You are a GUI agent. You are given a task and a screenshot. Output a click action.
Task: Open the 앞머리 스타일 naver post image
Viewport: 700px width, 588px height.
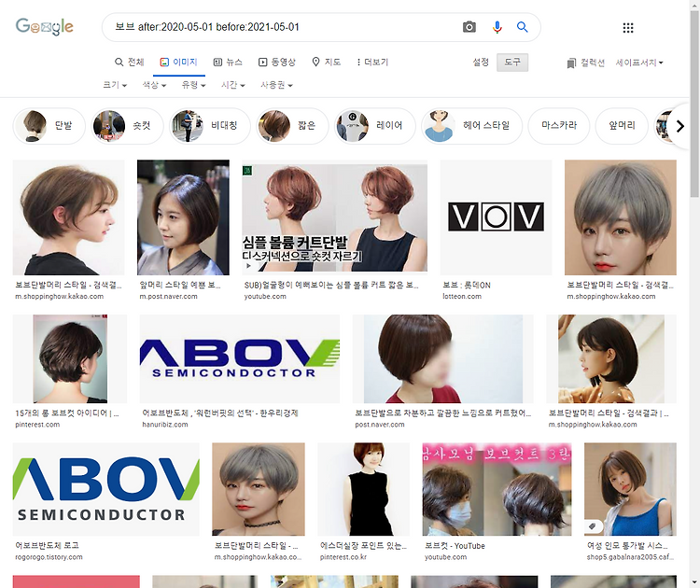pyautogui.click(x=183, y=217)
